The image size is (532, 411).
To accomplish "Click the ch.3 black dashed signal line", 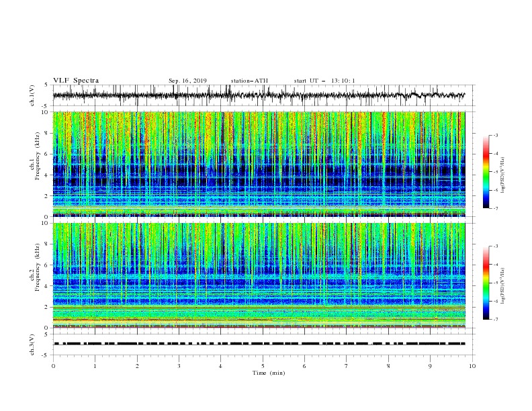I will pos(259,344).
